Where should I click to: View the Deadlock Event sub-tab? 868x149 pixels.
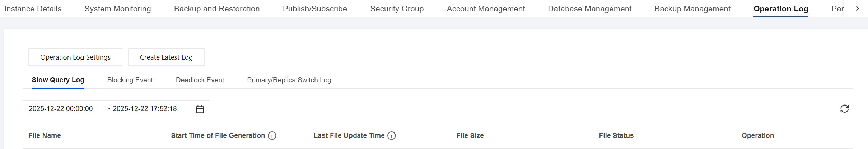coord(200,80)
